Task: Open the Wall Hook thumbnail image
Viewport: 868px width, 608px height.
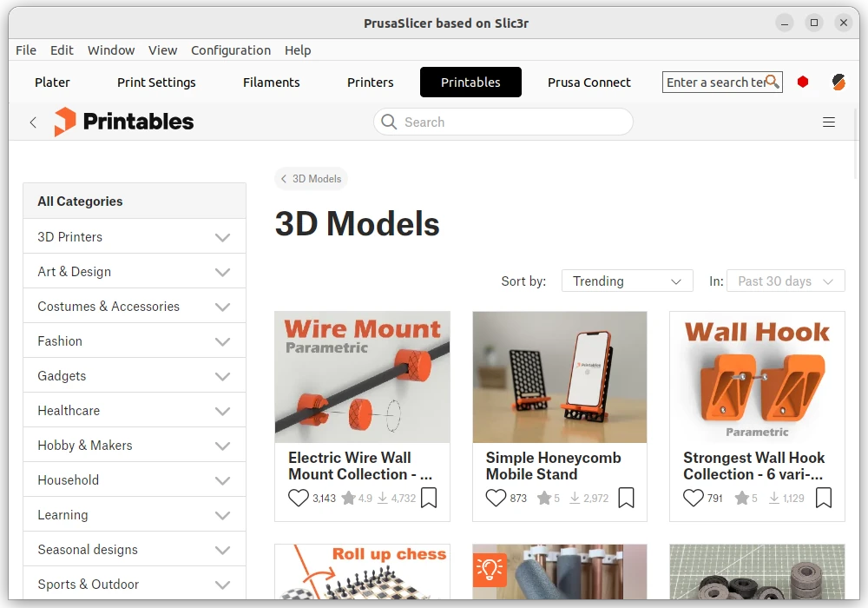Action: (757, 377)
